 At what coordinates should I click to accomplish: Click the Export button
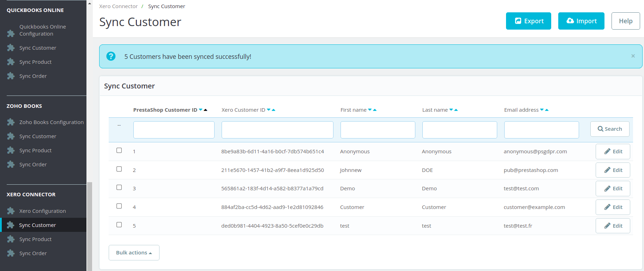529,21
